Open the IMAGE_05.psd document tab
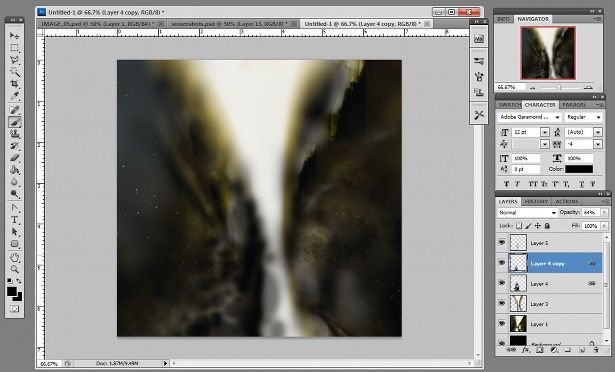This screenshot has height=372, width=615. [x=98, y=24]
